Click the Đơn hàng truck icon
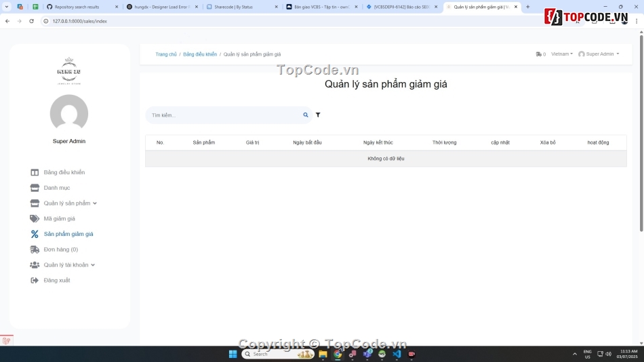The image size is (644, 362). [x=35, y=249]
